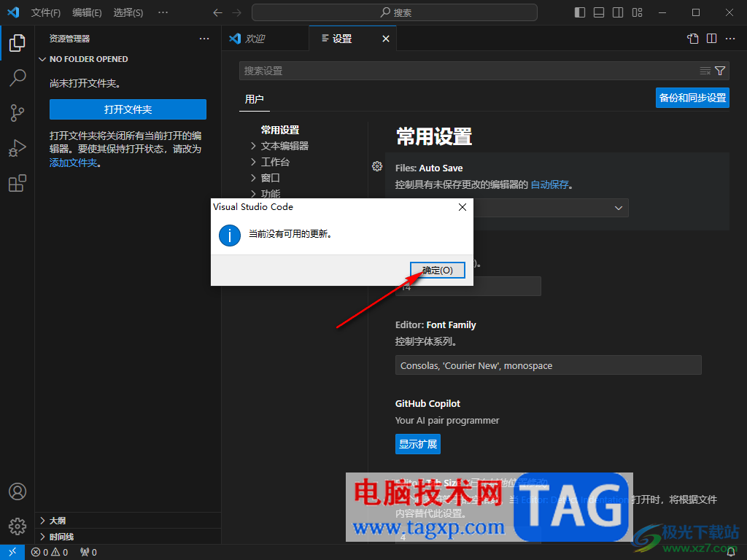Click 确定(O) in the update dialog

(438, 270)
